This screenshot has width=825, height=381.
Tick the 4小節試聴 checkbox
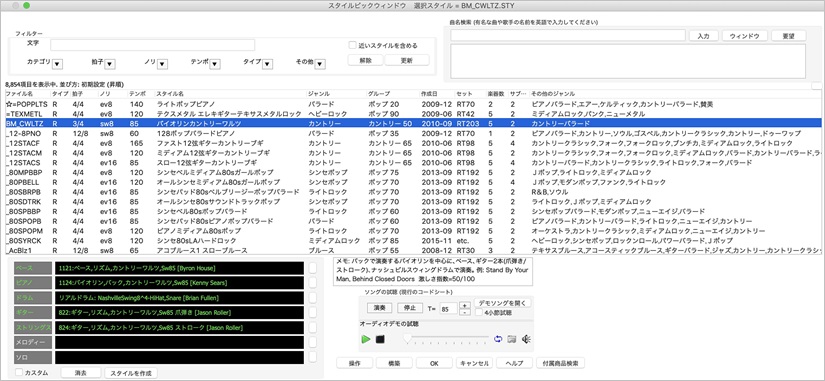click(x=478, y=313)
